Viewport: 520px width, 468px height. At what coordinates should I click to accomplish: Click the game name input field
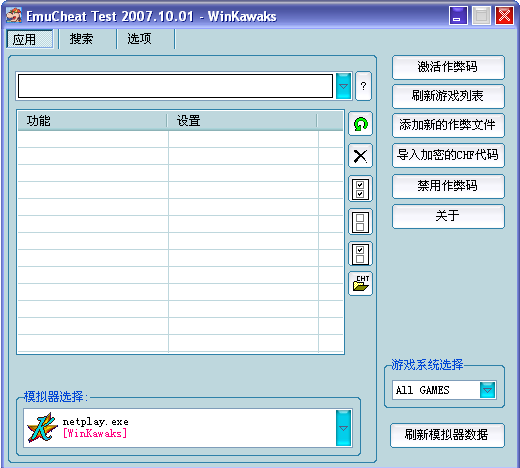[x=175, y=86]
